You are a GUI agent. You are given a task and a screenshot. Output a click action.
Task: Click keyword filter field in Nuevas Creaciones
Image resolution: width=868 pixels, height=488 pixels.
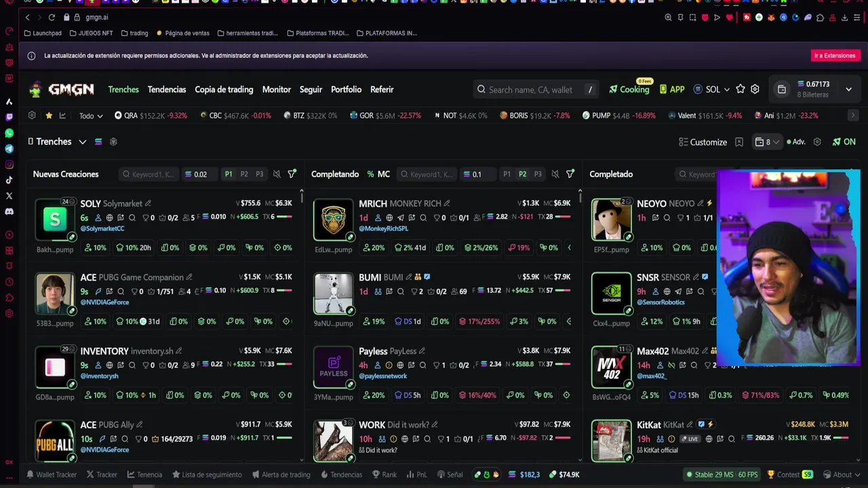click(x=149, y=174)
